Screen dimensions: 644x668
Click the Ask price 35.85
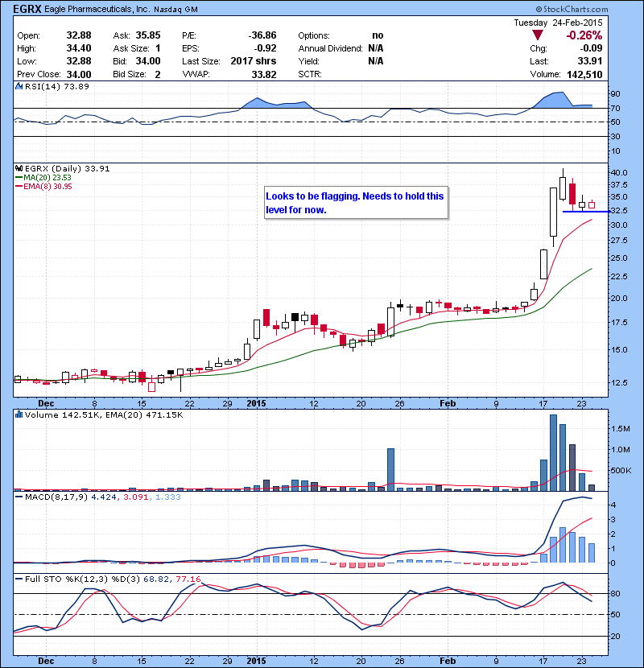tap(148, 35)
